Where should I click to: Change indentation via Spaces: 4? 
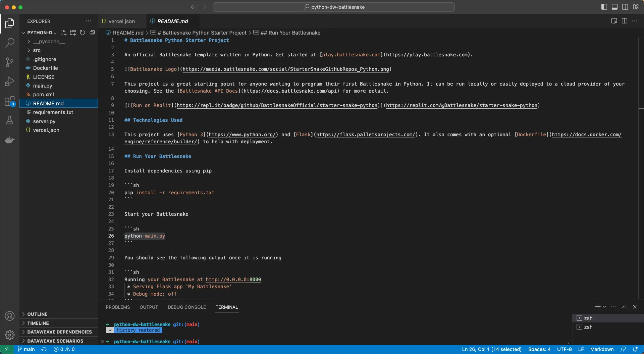pyautogui.click(x=539, y=349)
